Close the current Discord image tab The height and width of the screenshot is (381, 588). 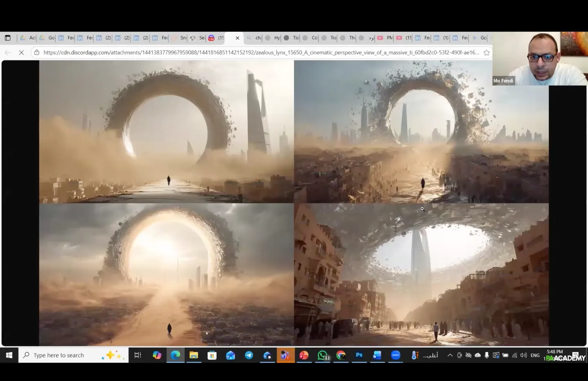pos(237,38)
